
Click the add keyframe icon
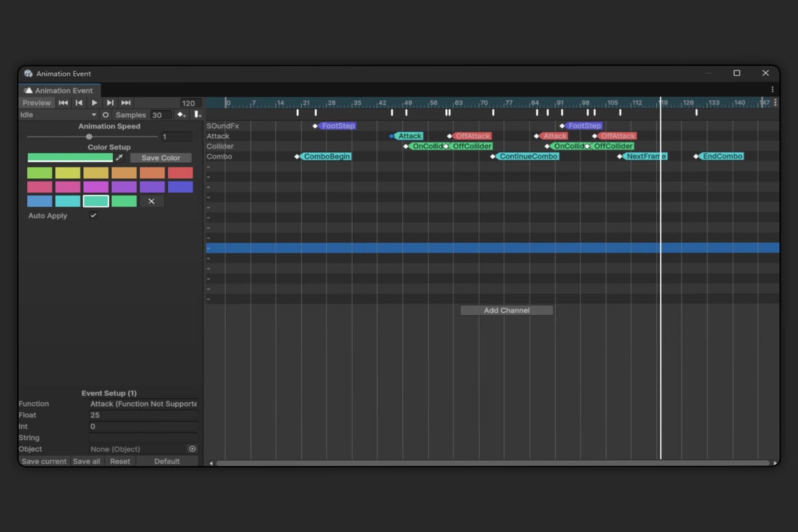181,115
